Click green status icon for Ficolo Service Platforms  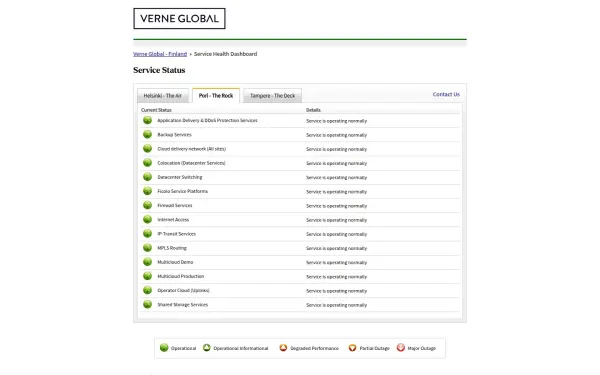[147, 191]
